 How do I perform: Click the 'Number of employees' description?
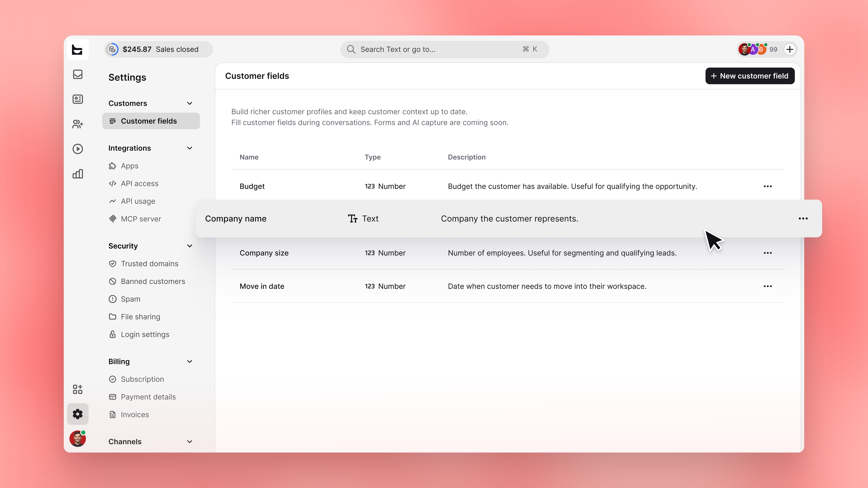[x=562, y=253]
